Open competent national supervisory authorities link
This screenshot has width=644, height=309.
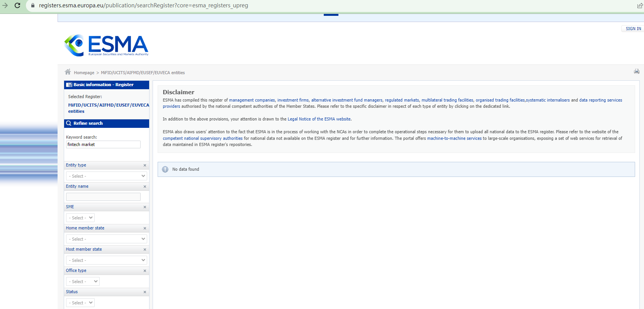click(203, 138)
